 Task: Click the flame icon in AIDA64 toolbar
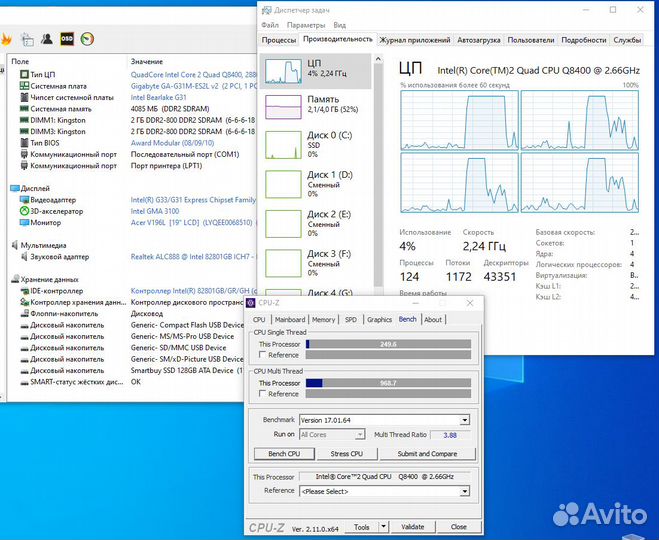6,40
